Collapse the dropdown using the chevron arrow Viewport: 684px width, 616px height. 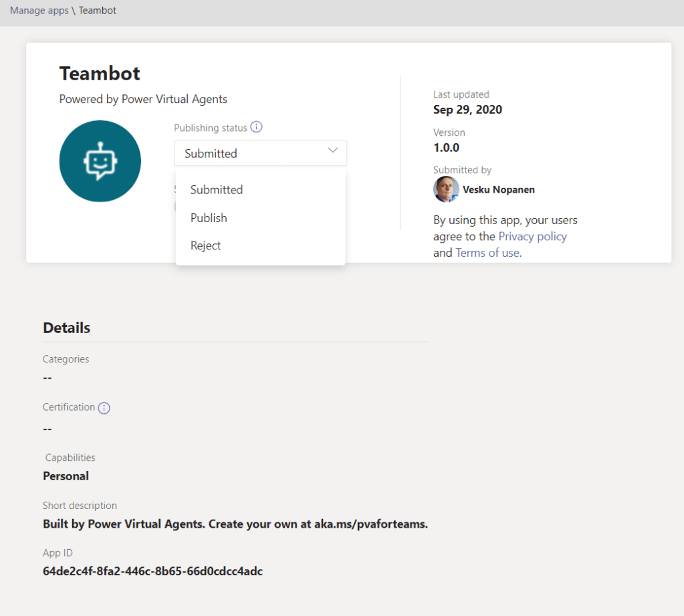[x=333, y=152]
